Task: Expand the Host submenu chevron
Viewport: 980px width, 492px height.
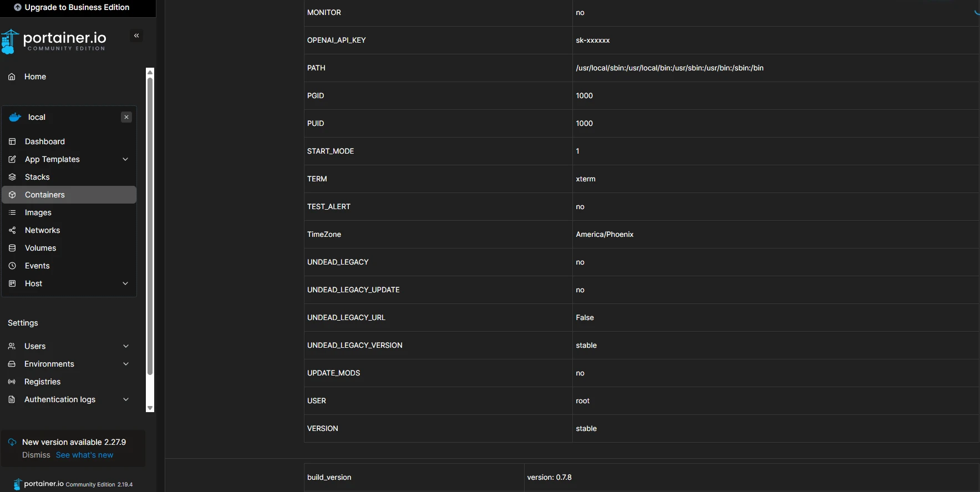Action: [x=125, y=283]
